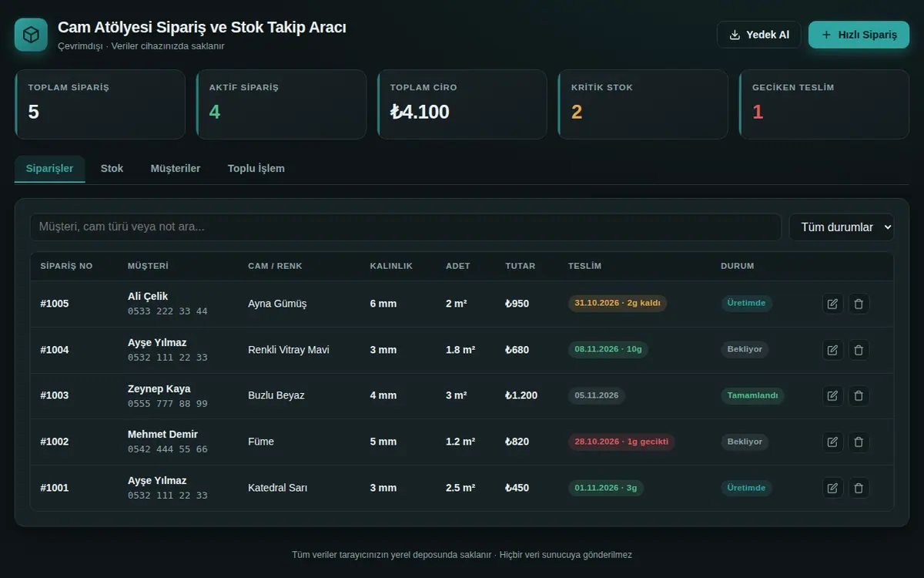The image size is (924, 578).
Task: Click the Bekliyor status badge of order #1002
Action: pyautogui.click(x=745, y=442)
